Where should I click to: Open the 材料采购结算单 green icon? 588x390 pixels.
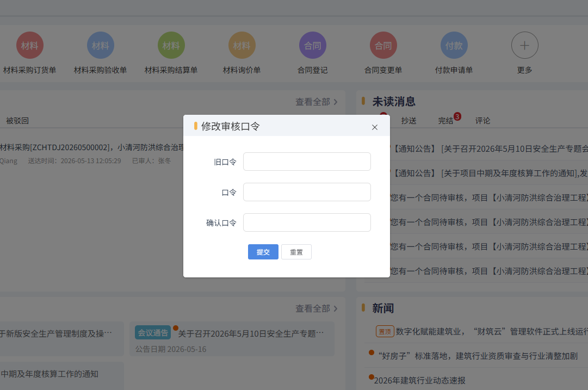pyautogui.click(x=171, y=45)
